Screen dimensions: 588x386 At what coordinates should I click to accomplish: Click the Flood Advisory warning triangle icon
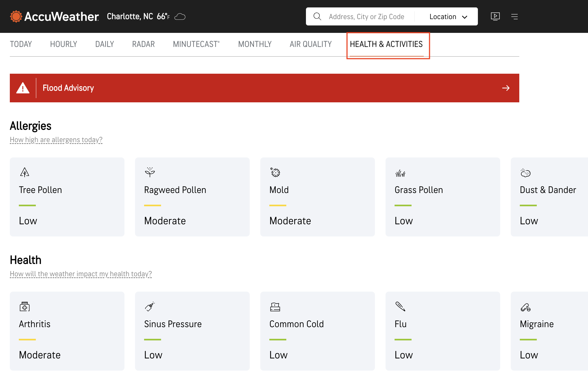tap(23, 88)
